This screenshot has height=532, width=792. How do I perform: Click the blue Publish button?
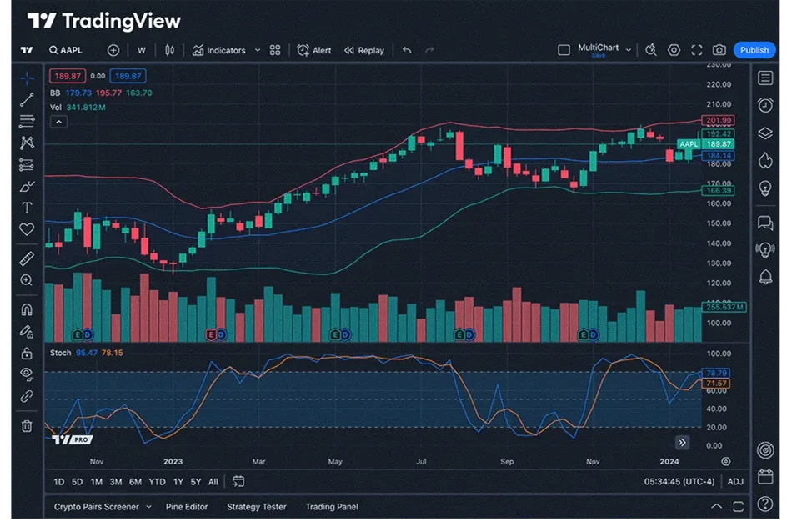coord(754,50)
